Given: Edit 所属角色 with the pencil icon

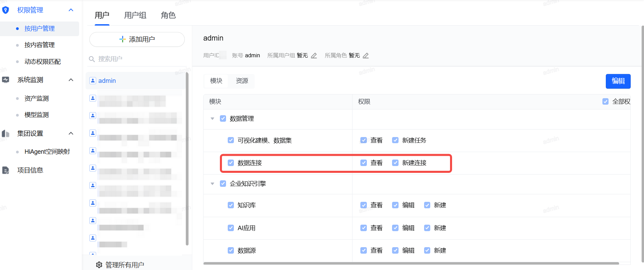Looking at the screenshot, I should point(366,56).
